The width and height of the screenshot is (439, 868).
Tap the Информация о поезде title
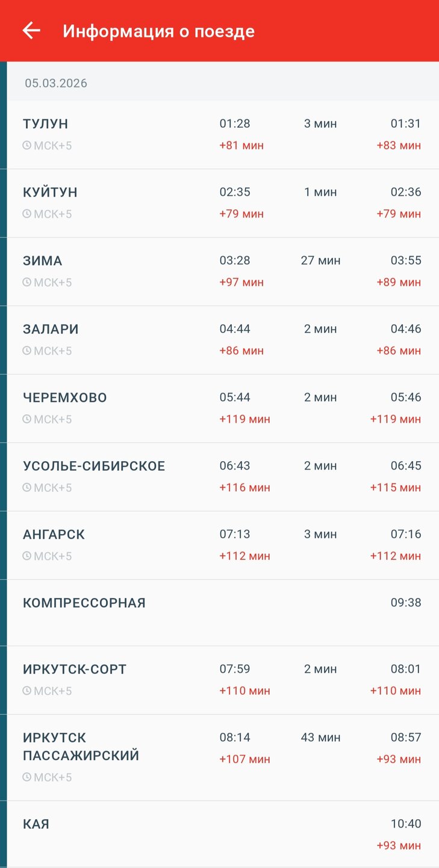[x=158, y=31]
